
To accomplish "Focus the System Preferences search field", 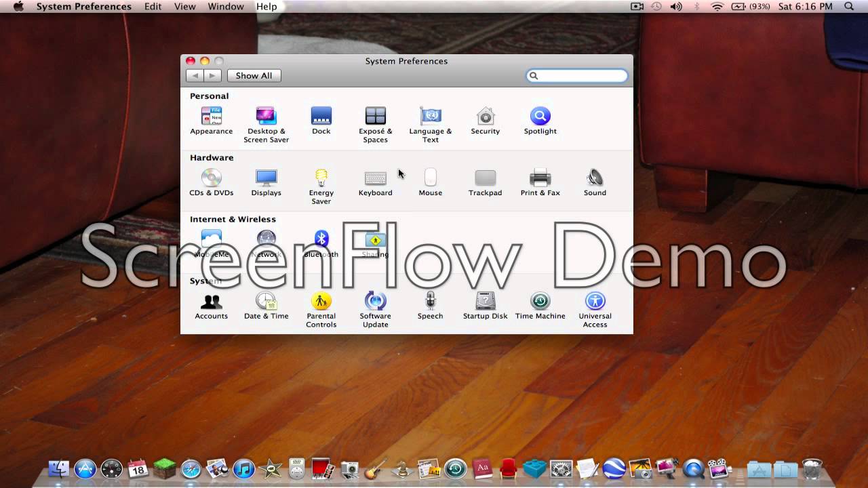I will click(x=577, y=76).
